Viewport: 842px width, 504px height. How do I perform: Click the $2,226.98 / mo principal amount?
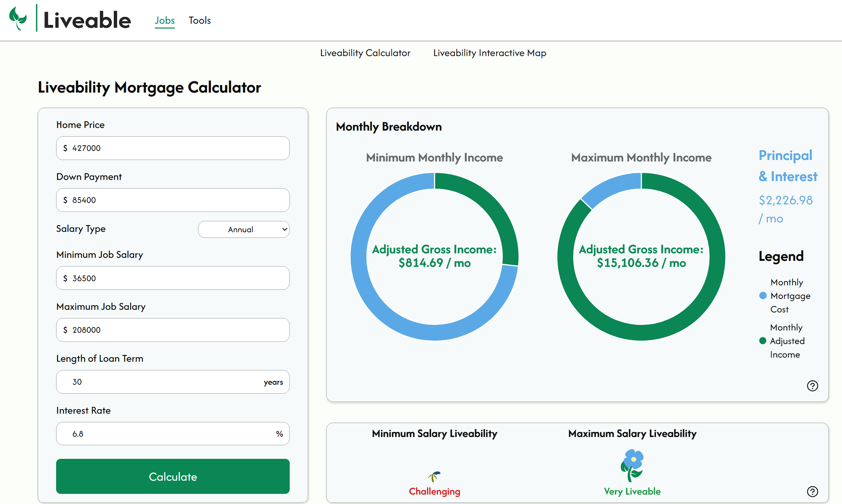click(x=785, y=209)
